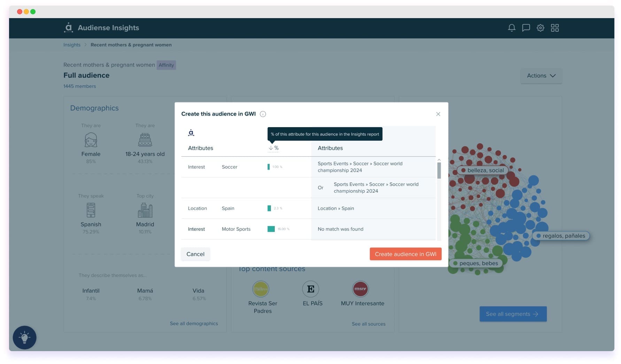Click the notifications bell icon
This screenshot has width=621, height=364.
pos(511,28)
